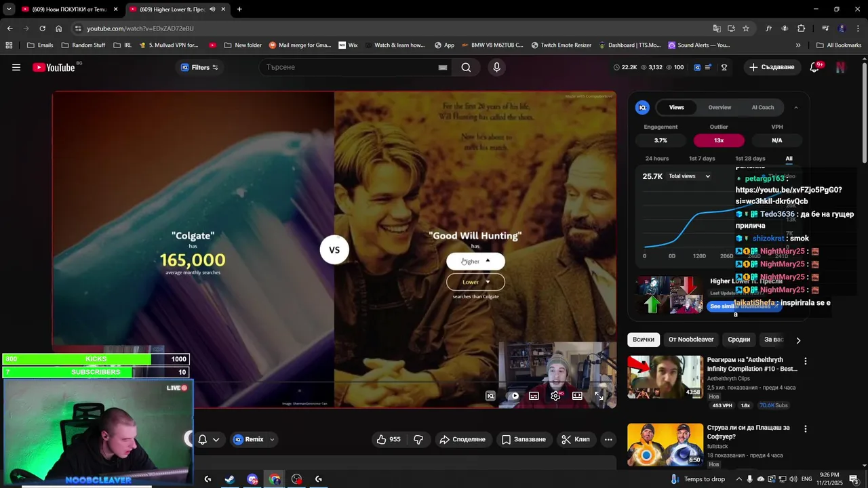Open Chrome three-dot menu
868x488 pixels.
858,28
